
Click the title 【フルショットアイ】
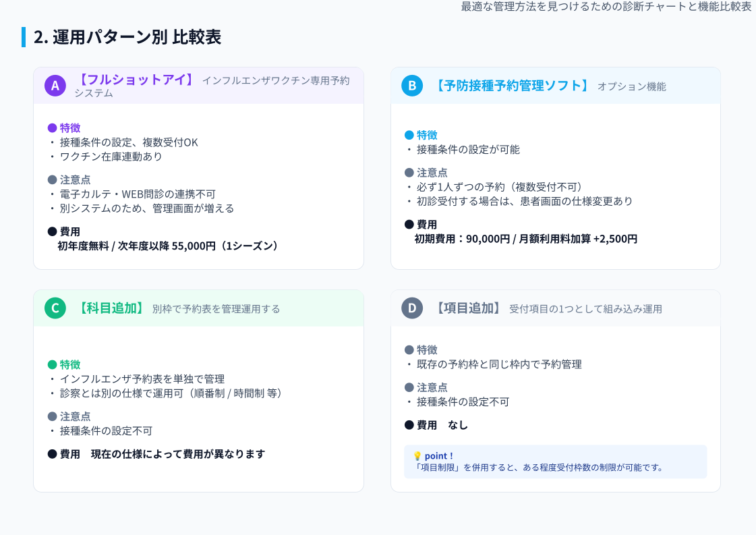(136, 80)
